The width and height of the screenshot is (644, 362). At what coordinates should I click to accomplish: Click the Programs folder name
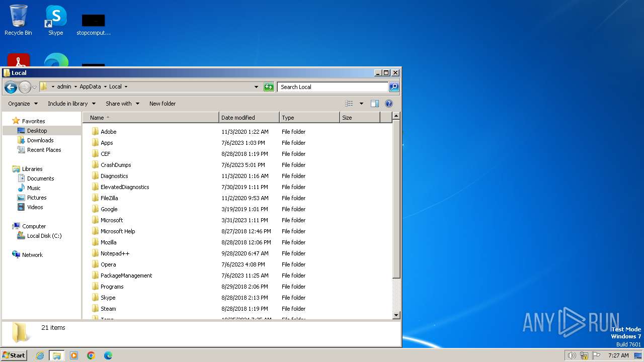(x=112, y=287)
